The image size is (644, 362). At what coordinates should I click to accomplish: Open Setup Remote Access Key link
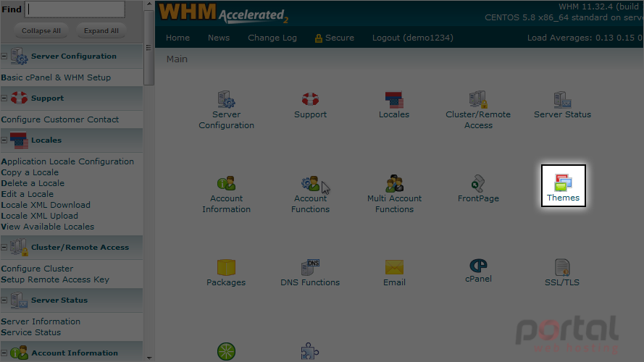[x=55, y=279]
